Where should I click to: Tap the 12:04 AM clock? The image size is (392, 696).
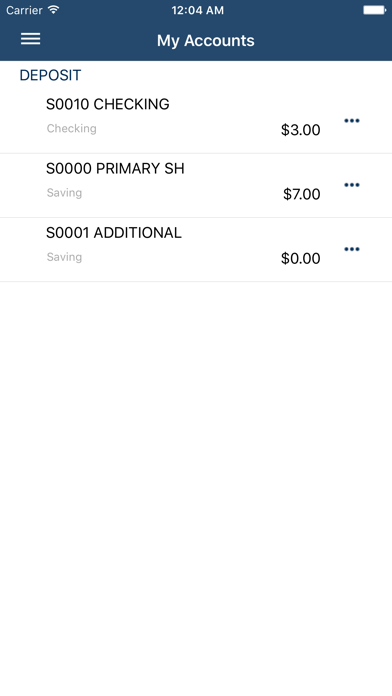[198, 10]
